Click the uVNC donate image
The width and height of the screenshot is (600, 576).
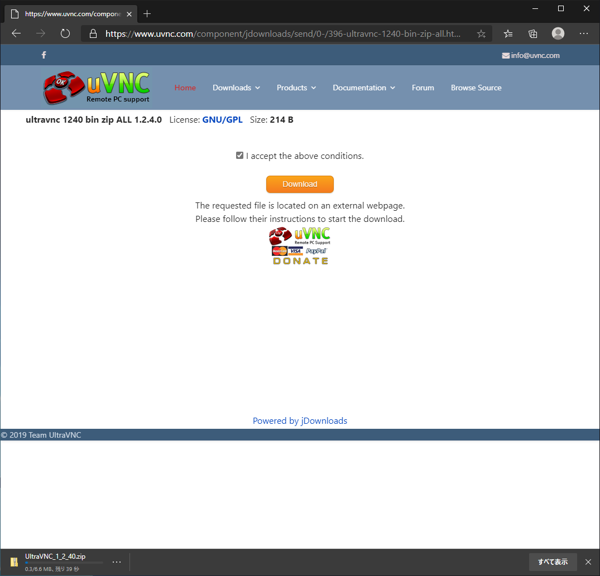pyautogui.click(x=300, y=246)
